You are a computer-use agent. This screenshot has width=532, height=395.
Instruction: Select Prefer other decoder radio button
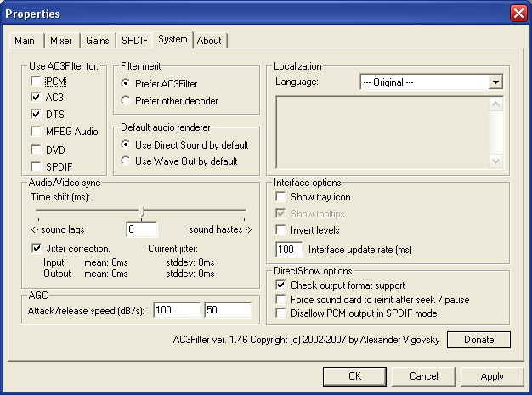point(127,101)
